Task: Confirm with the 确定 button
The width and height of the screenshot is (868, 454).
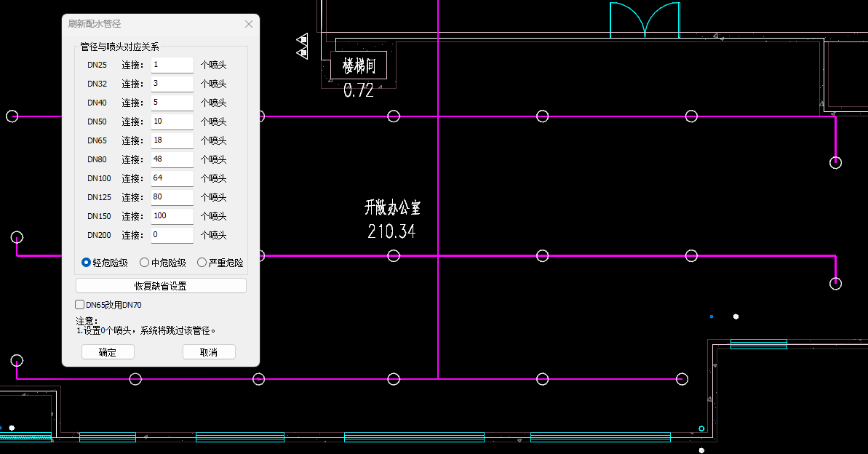Action: [x=108, y=352]
